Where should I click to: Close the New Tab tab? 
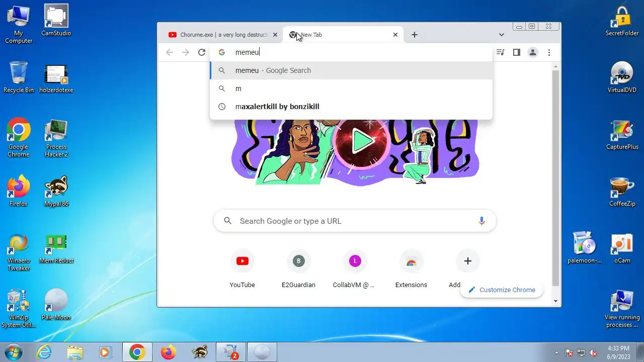pyautogui.click(x=395, y=35)
